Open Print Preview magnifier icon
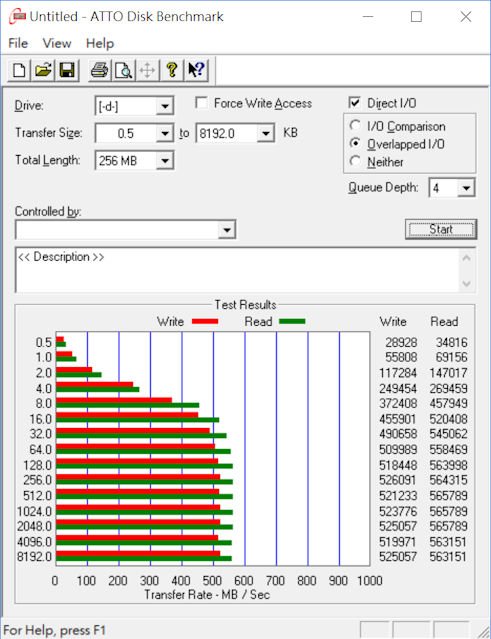This screenshot has width=491, height=639. click(123, 71)
